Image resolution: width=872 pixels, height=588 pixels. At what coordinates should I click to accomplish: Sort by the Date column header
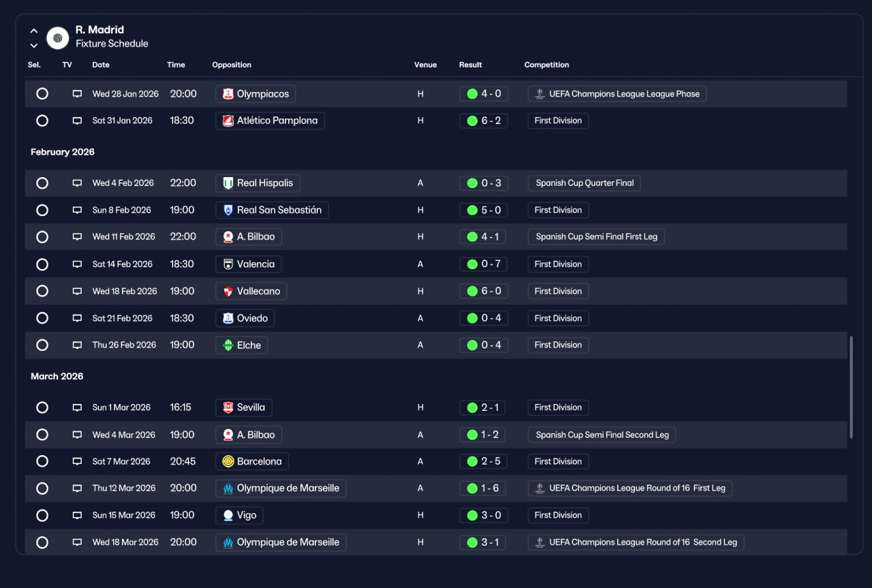click(101, 65)
